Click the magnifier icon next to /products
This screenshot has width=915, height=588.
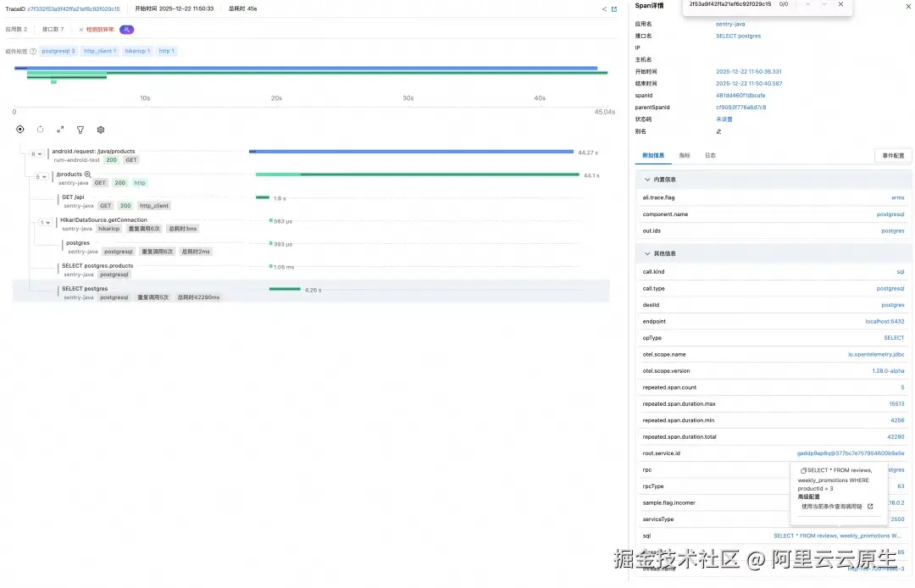[87, 175]
